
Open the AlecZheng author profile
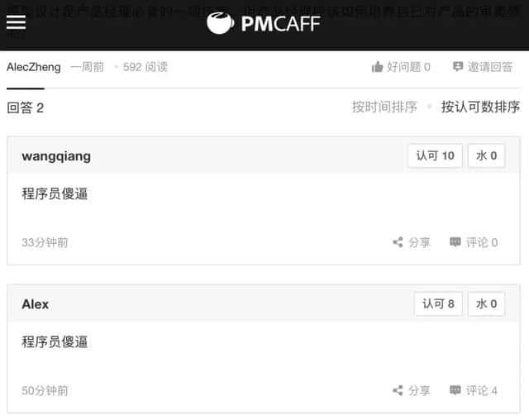tap(34, 67)
